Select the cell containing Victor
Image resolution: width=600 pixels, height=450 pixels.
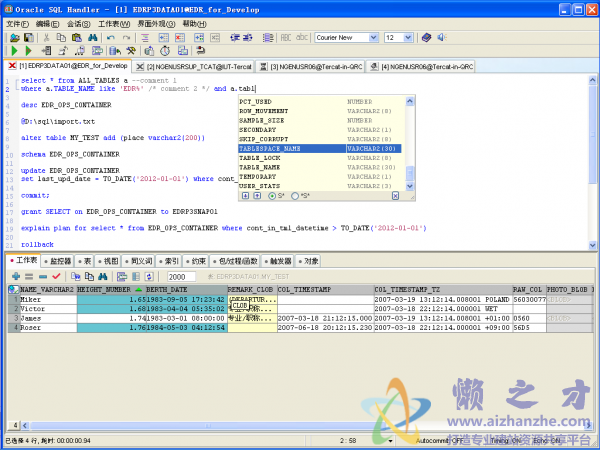click(x=48, y=309)
